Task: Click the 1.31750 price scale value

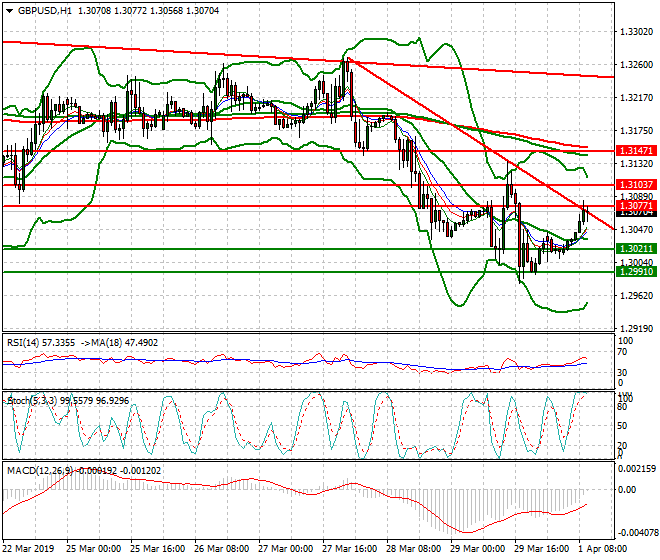Action: (x=636, y=131)
